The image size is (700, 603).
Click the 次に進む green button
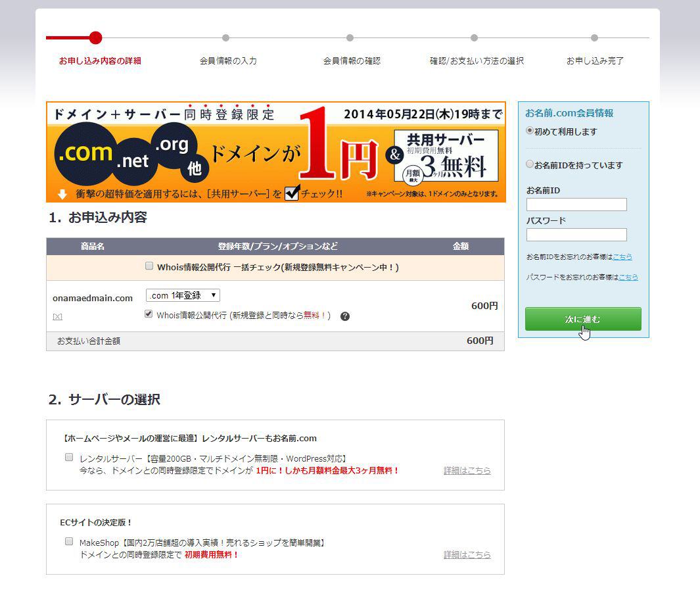pos(583,319)
